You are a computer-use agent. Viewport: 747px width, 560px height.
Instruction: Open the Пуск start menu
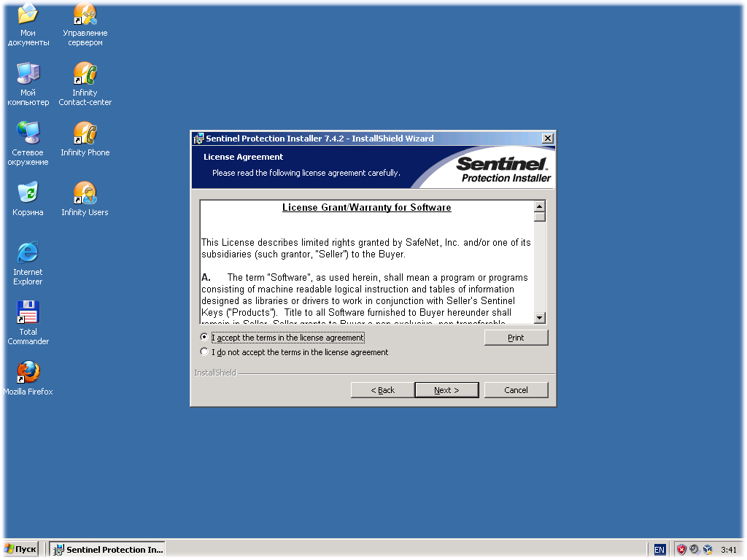20,549
